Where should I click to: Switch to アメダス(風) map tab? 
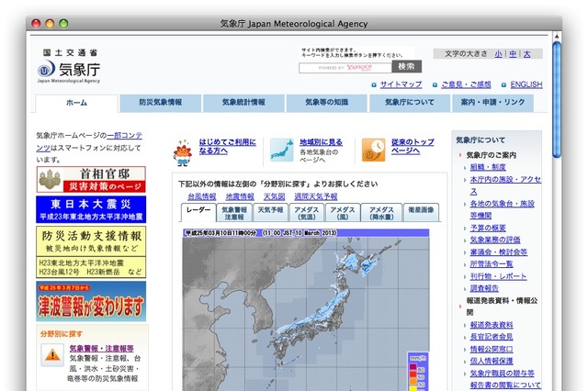[343, 213]
